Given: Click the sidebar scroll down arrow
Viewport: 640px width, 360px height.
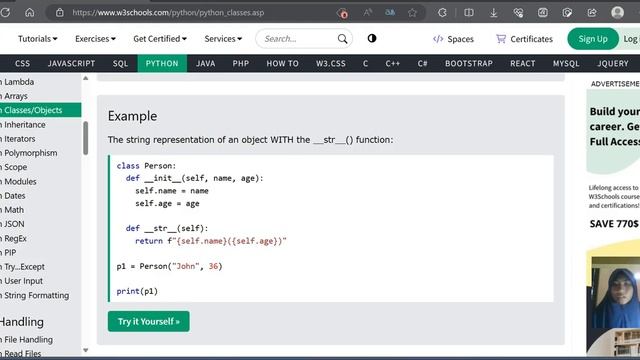Looking at the screenshot, I should point(85,350).
